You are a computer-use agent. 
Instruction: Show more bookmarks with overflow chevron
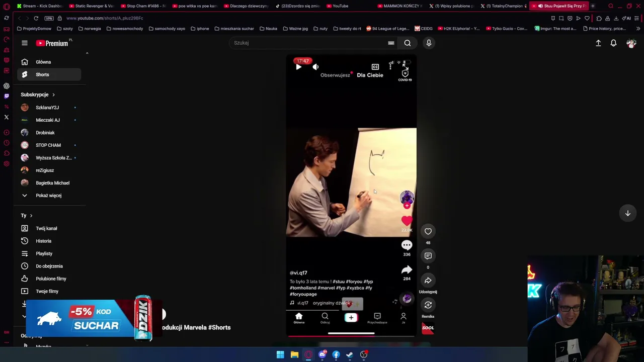638,29
